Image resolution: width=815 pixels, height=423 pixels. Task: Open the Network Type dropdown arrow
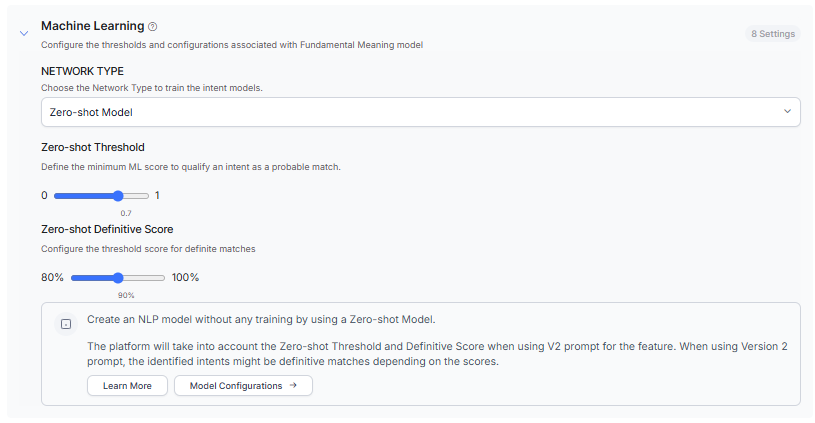coord(787,112)
